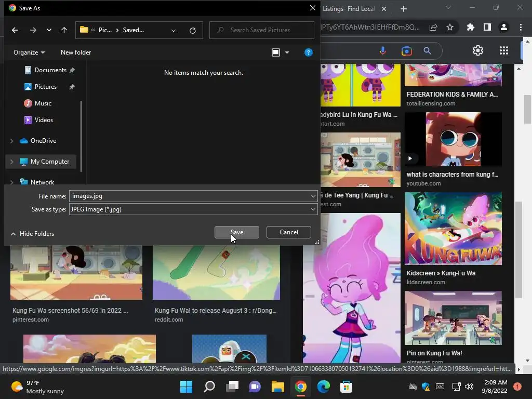Image resolution: width=532 pixels, height=399 pixels.
Task: Open Kung Fu Wa screenshot 56/69 result
Action: click(70, 311)
